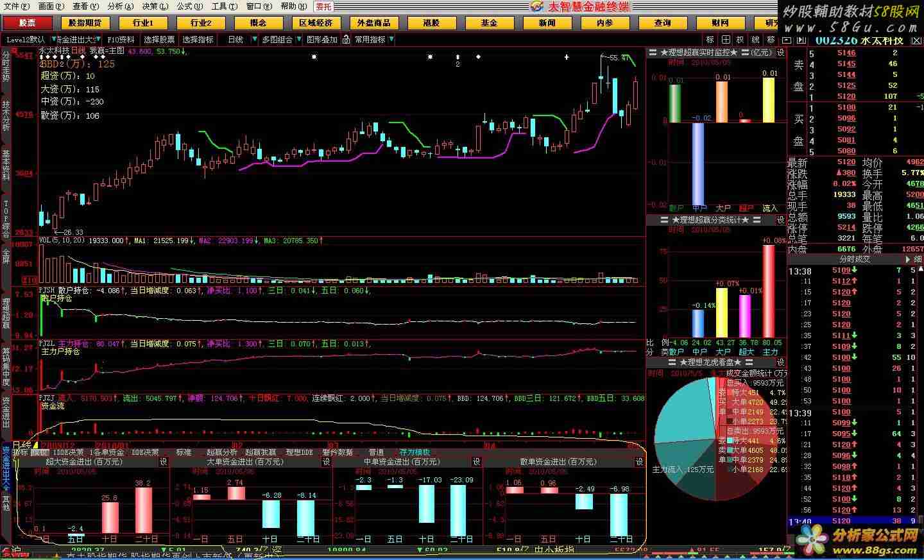Click the 设 button of 超大资金进出 chart

click(163, 462)
